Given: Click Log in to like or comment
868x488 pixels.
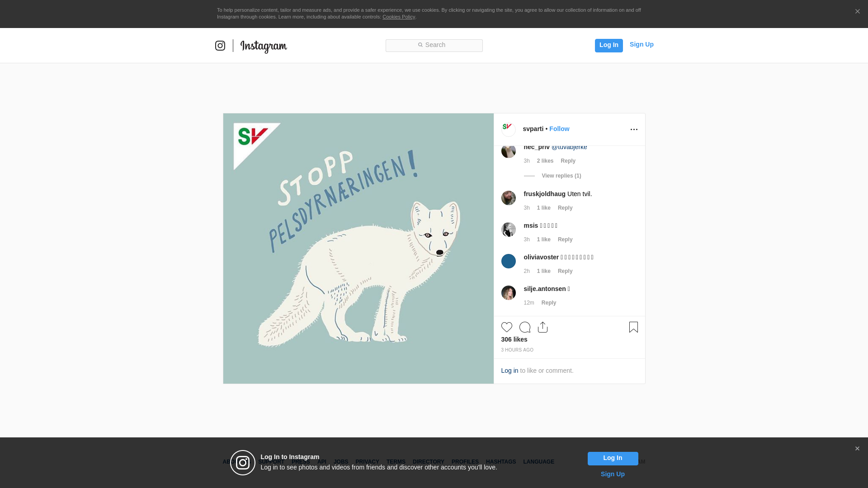Looking at the screenshot, I should tap(509, 371).
